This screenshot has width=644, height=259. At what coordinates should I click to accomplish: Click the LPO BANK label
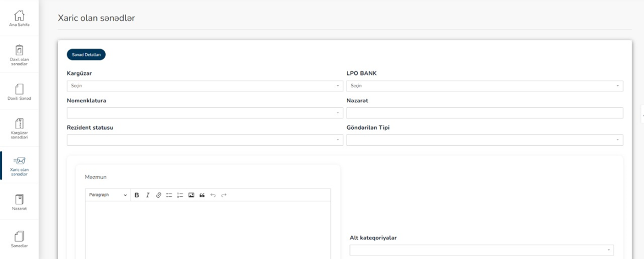coord(362,73)
